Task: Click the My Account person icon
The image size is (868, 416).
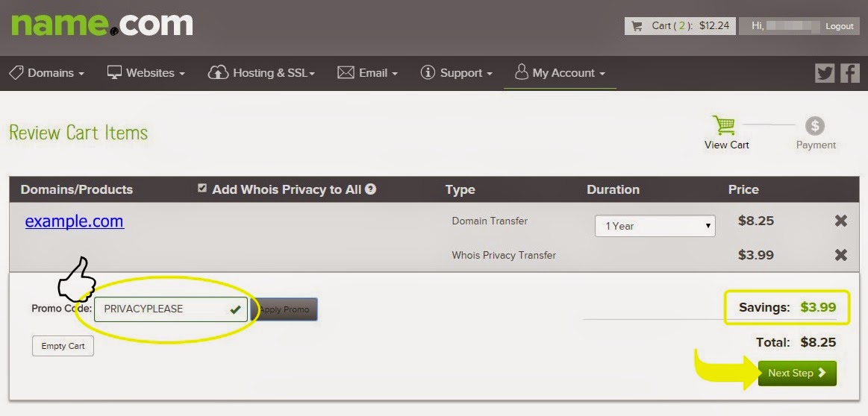Action: [521, 72]
